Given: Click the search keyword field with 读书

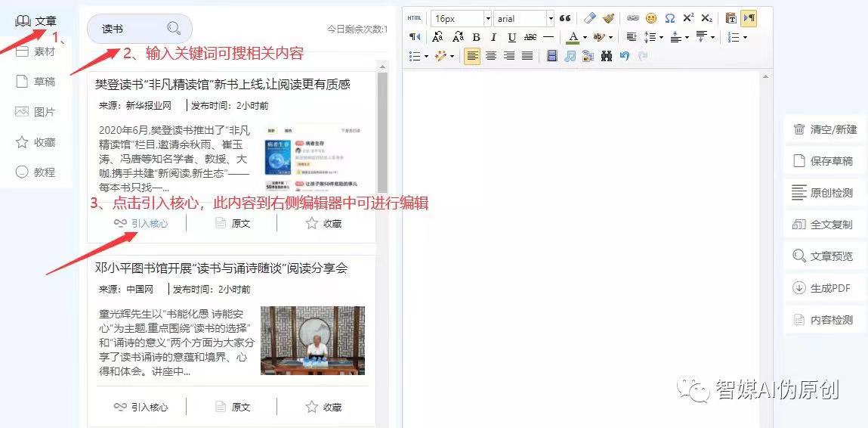Looking at the screenshot, I should click(x=140, y=29).
